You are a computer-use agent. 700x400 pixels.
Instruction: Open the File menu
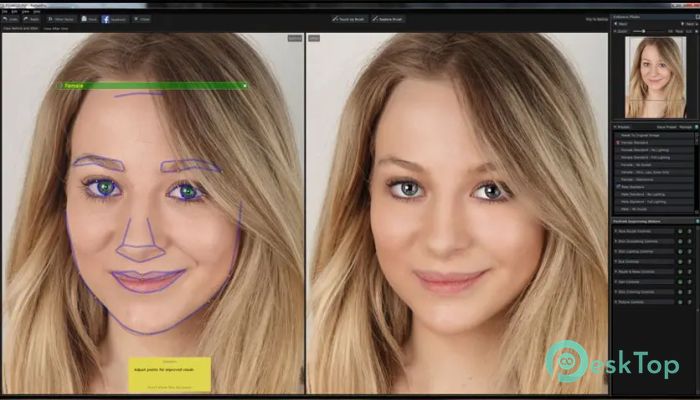4,12
